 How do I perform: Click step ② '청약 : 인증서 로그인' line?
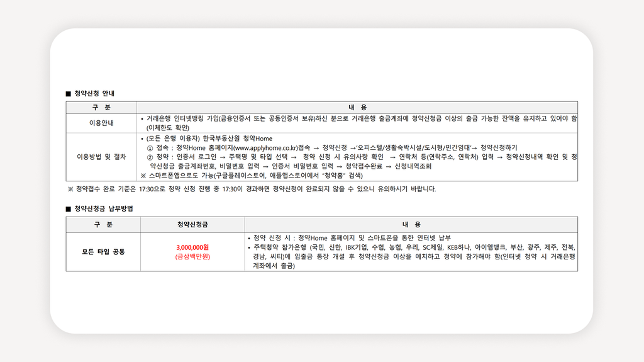[x=362, y=157]
